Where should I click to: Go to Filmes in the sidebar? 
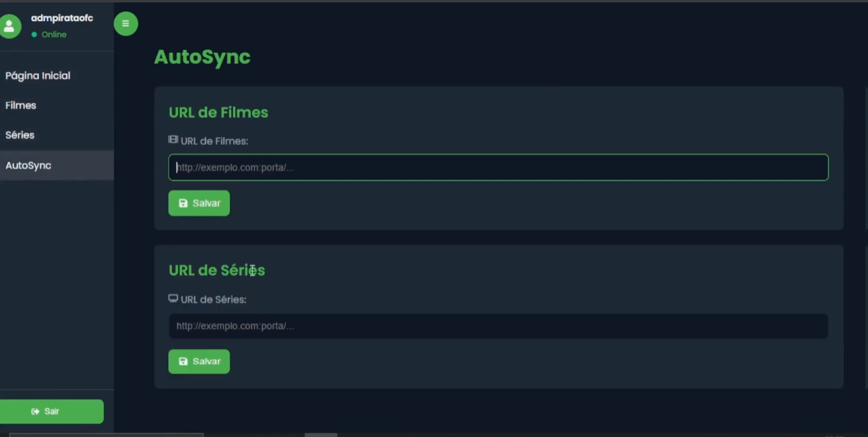point(21,105)
